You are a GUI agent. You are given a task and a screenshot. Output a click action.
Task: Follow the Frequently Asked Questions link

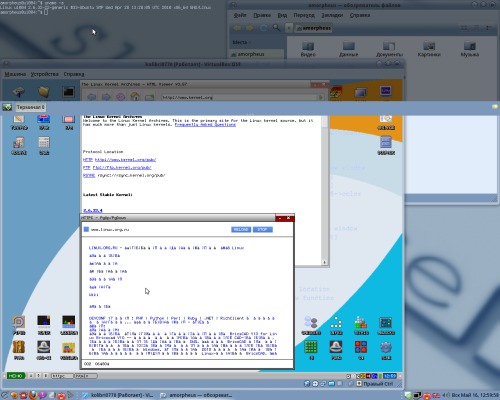[x=205, y=124]
